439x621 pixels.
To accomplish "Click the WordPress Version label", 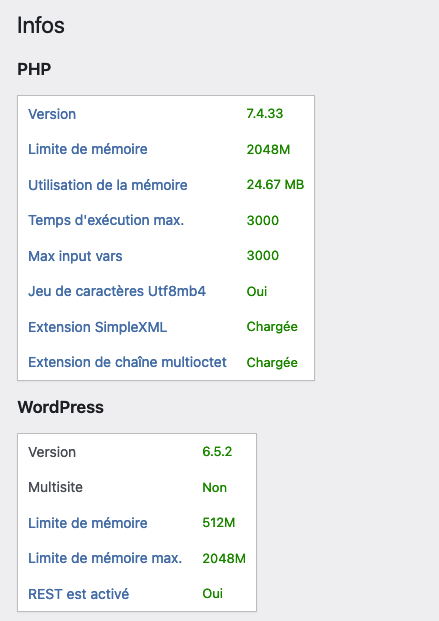I will coord(52,452).
